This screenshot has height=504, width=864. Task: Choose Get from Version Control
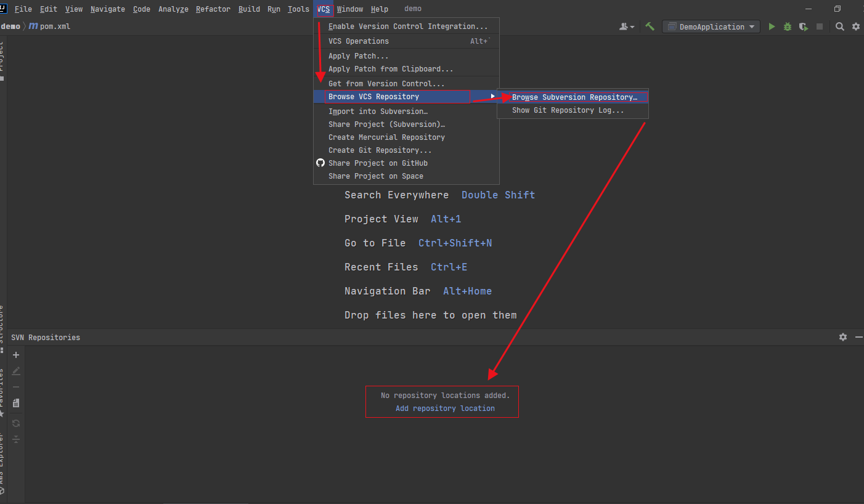point(407,83)
